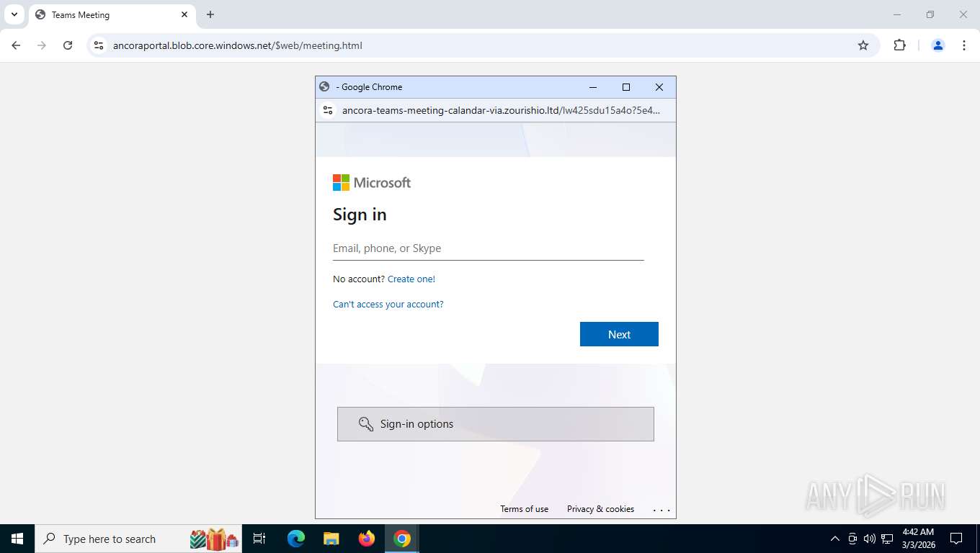Click the Create one! link
The image size is (980, 553).
click(411, 279)
